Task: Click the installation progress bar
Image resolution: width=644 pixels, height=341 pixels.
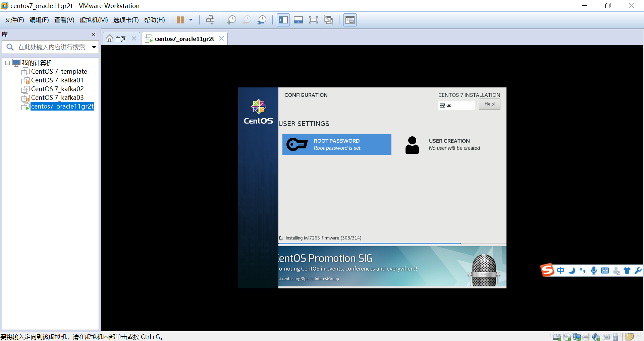Action: (392, 244)
